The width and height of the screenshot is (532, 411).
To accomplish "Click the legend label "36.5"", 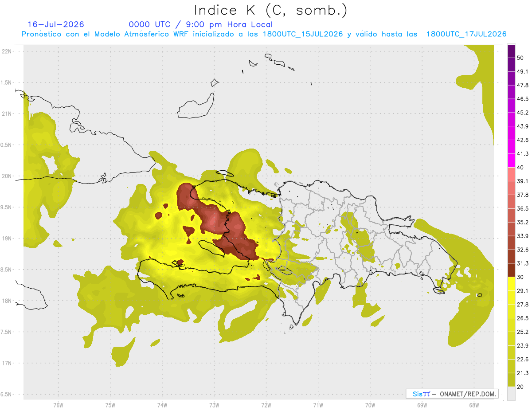I will coord(523,208).
